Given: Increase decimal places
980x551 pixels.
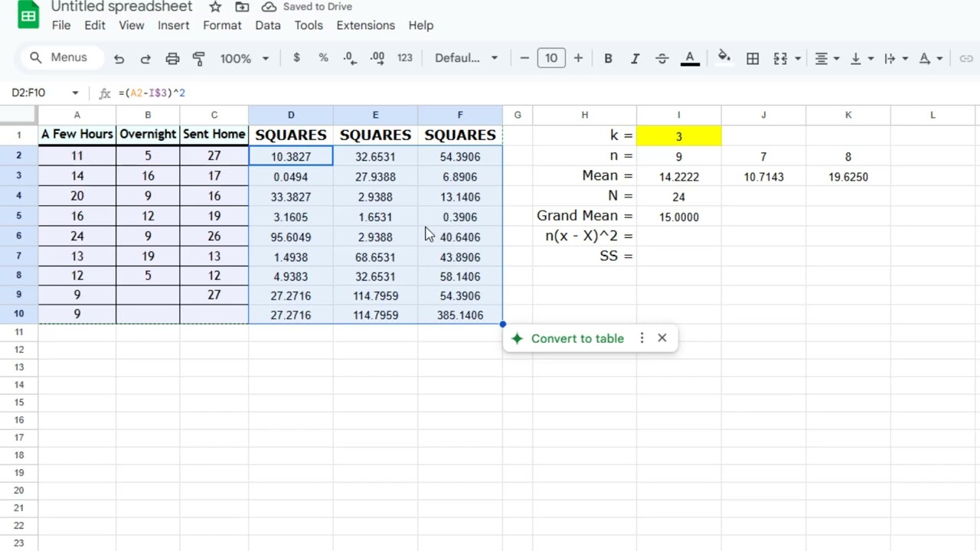Looking at the screenshot, I should pyautogui.click(x=377, y=57).
